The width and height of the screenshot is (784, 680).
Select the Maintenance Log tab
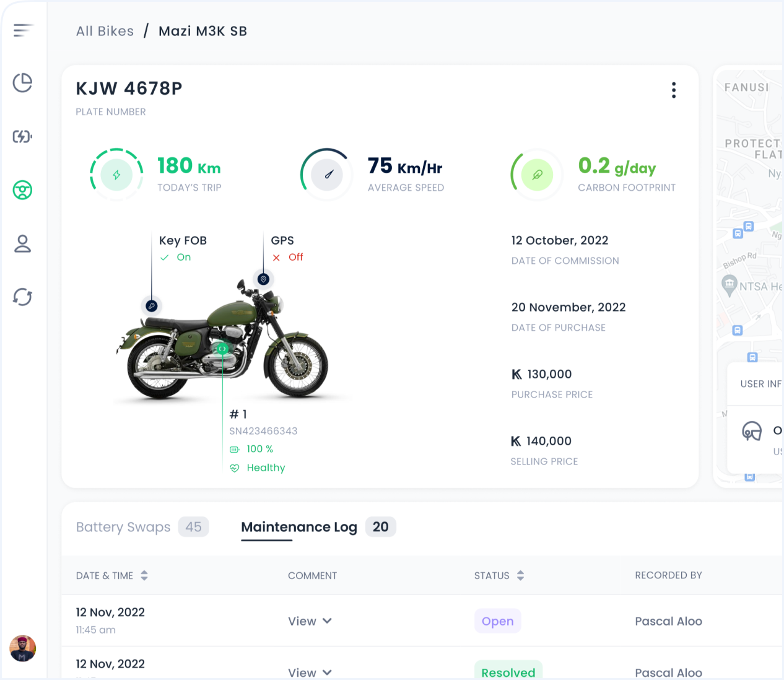(x=299, y=527)
